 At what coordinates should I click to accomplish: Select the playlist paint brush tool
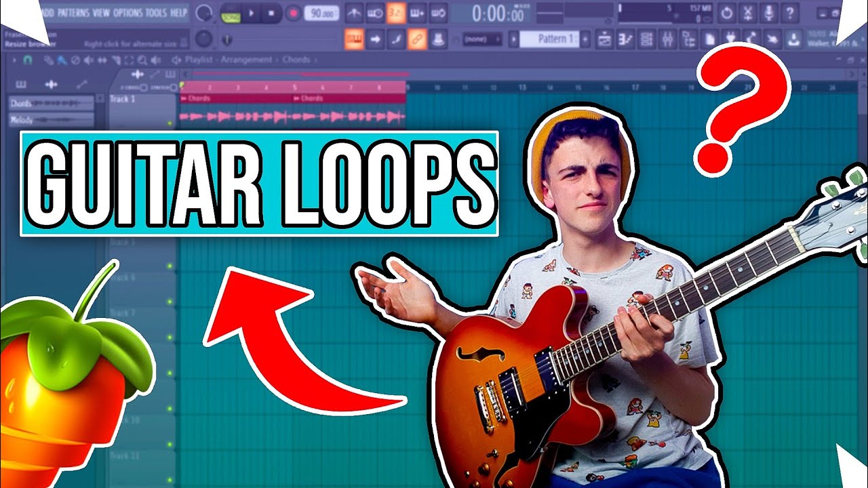[x=62, y=60]
